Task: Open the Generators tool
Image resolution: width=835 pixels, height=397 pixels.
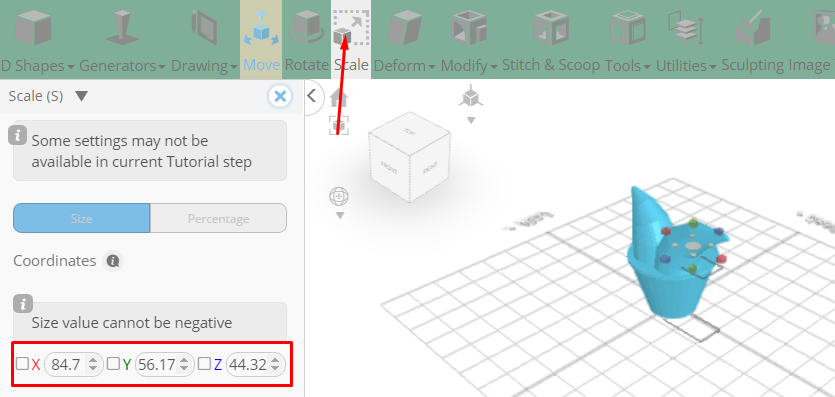Action: (122, 28)
